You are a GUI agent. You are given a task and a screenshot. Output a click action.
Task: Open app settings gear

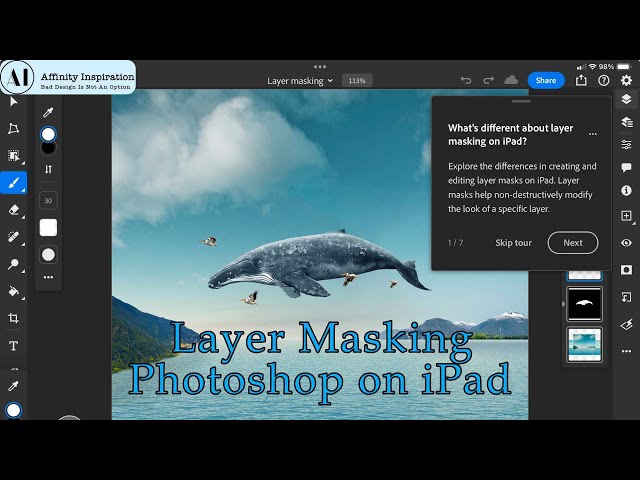626,80
